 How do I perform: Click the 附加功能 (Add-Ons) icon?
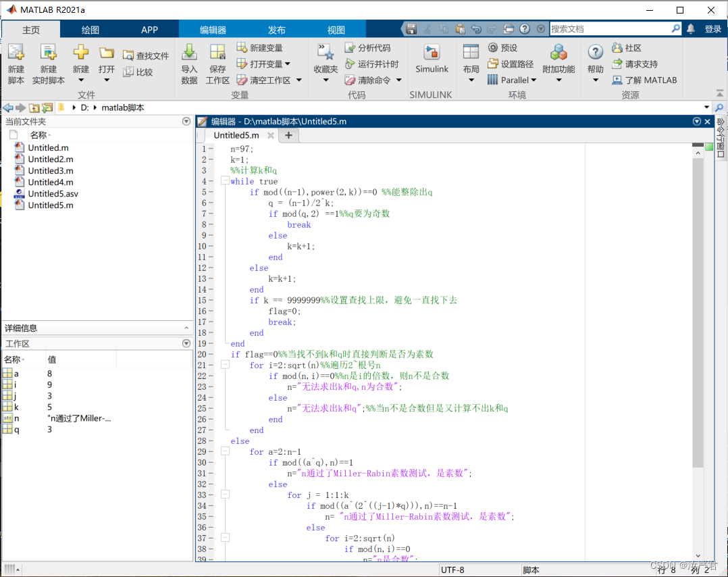click(x=558, y=52)
